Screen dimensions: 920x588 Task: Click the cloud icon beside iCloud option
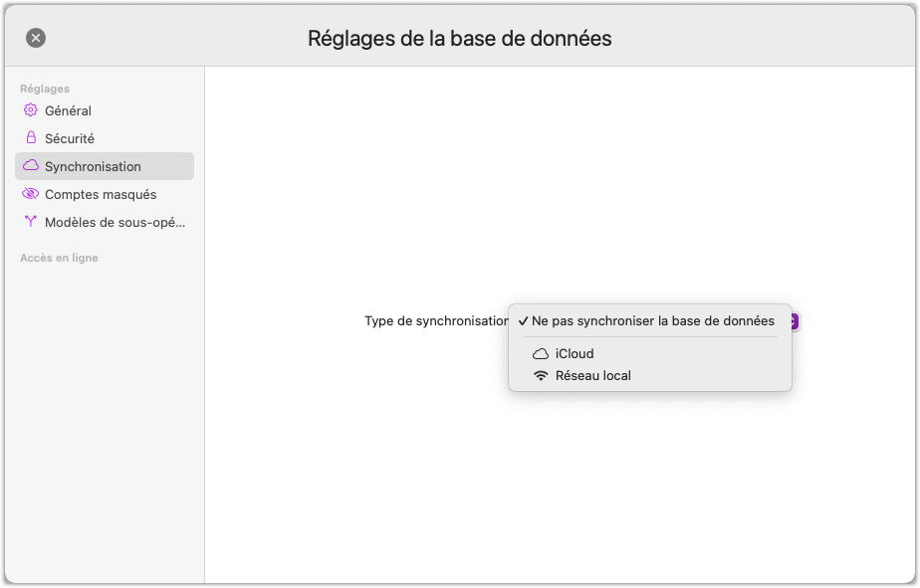[541, 354]
